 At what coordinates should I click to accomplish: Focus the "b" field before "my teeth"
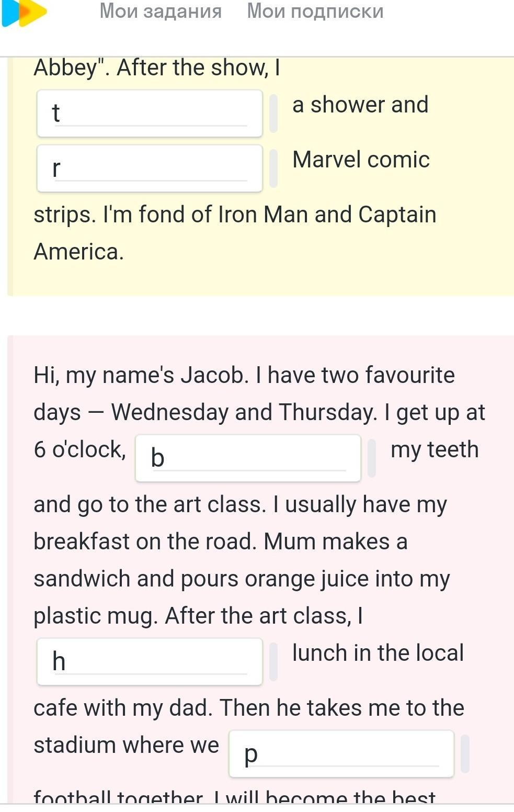coord(248,458)
